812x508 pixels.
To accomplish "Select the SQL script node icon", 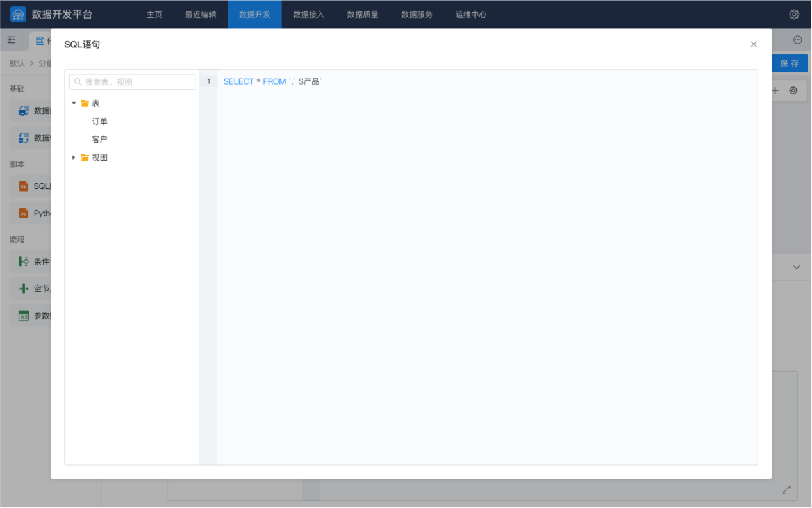I will click(x=24, y=186).
